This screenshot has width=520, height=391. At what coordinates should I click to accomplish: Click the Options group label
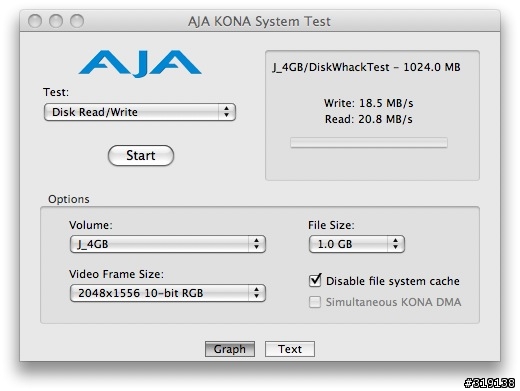pos(69,199)
